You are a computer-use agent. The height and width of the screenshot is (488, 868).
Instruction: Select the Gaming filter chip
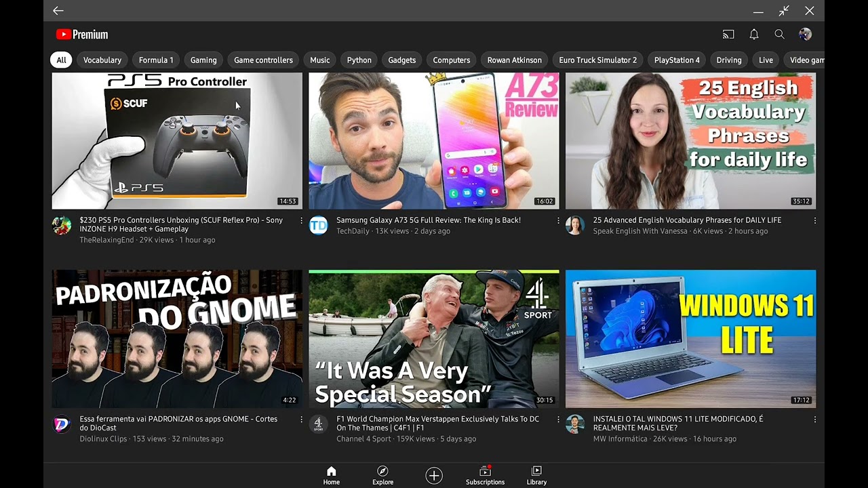[x=203, y=60]
